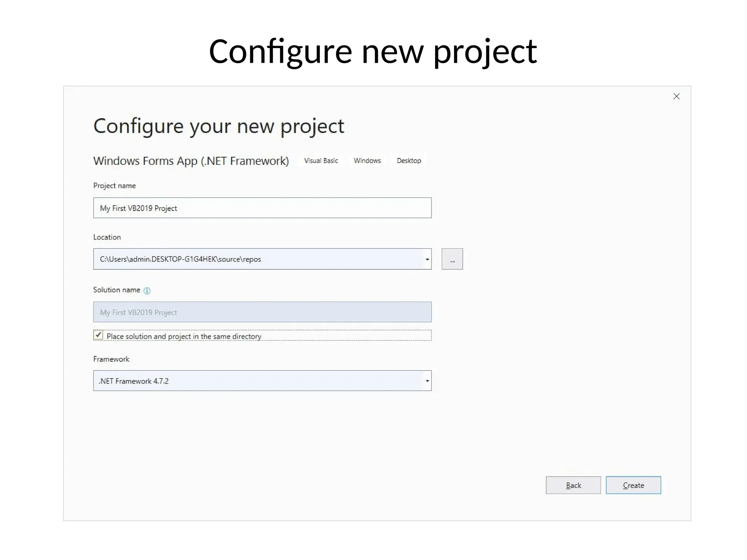Click the ellipsis browse button for Location
This screenshot has height=560, width=747.
coord(452,259)
